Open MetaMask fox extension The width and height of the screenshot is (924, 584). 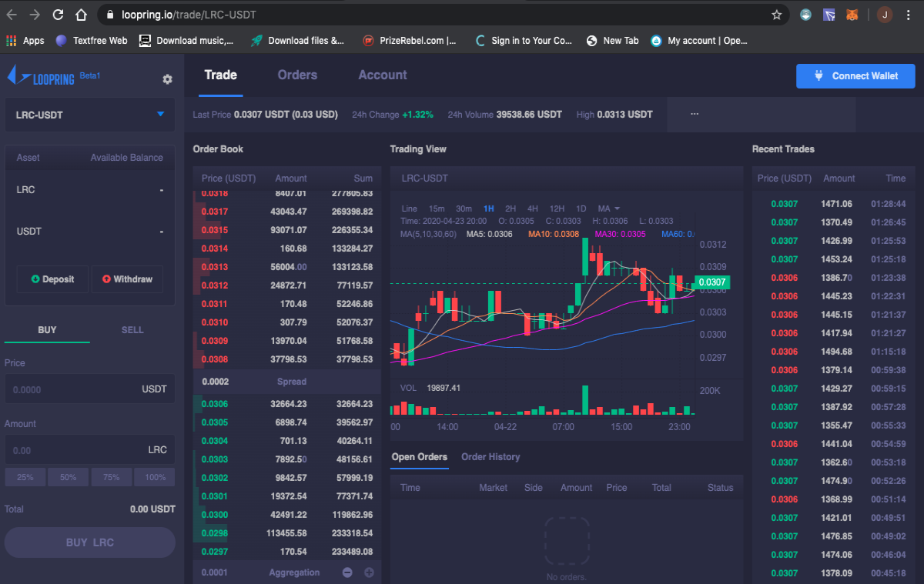[852, 15]
